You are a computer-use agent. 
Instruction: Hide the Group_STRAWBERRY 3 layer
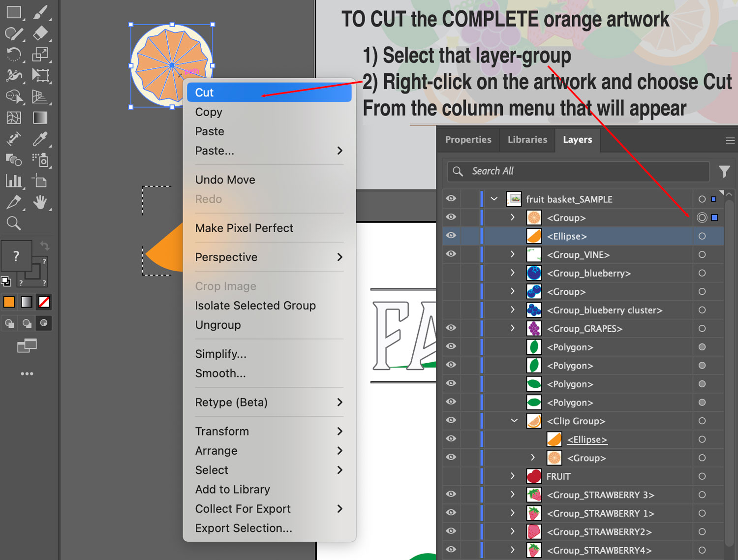click(x=451, y=495)
